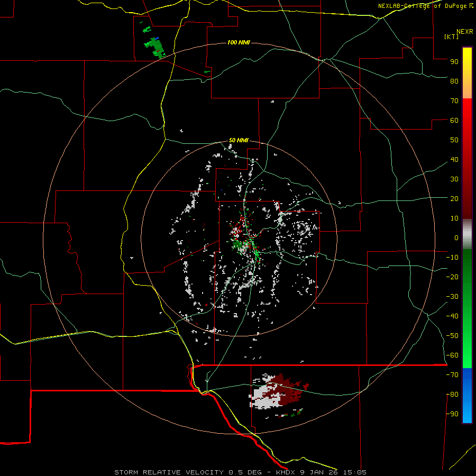Click the -30 value on velocity scale

452,297
